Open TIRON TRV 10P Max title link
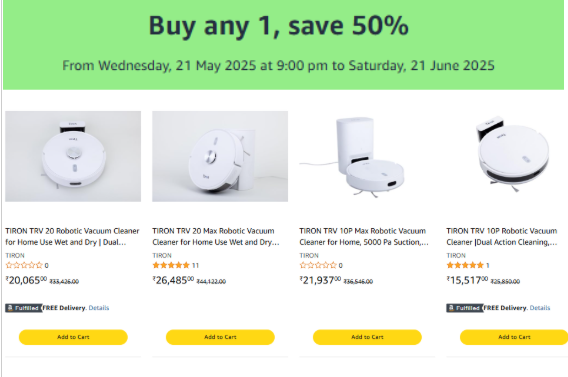Viewport: 568px width, 377px height. point(364,236)
